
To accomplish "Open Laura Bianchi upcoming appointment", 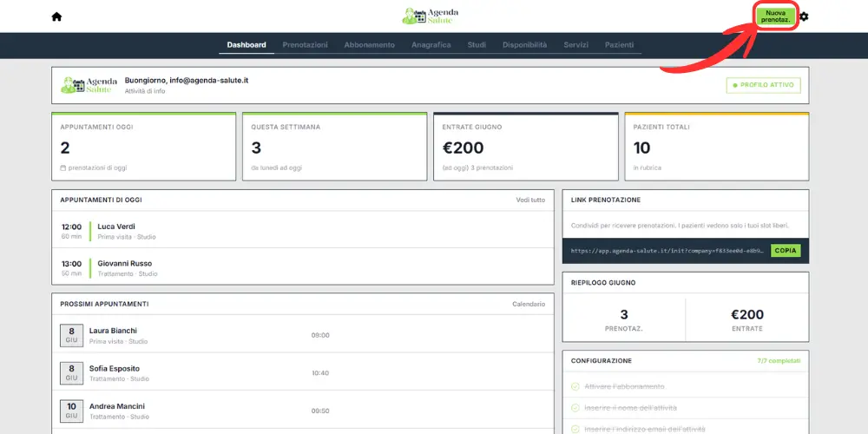I will point(303,335).
